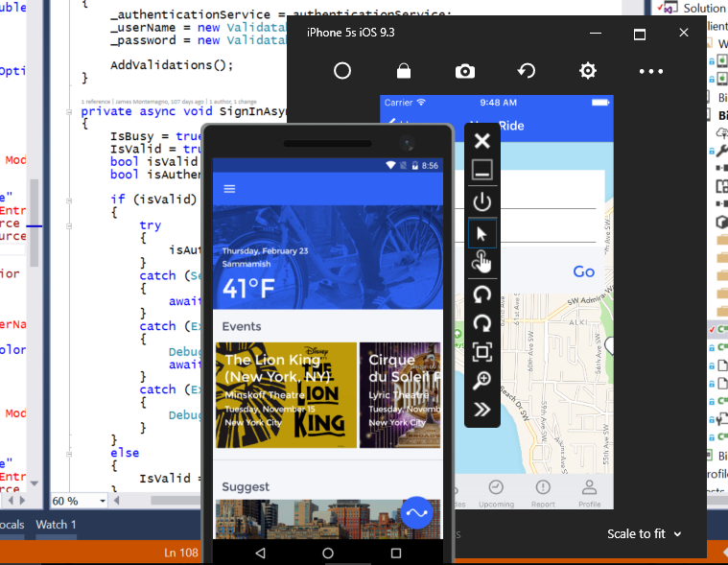This screenshot has height=565, width=728.
Task: Open iPhone simulator settings gear
Action: tap(588, 71)
